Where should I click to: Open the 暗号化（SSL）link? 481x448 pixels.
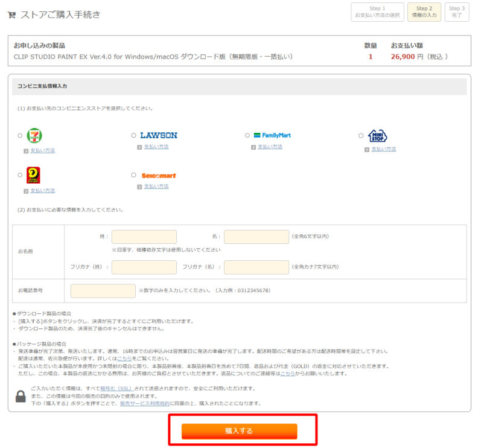(x=117, y=388)
